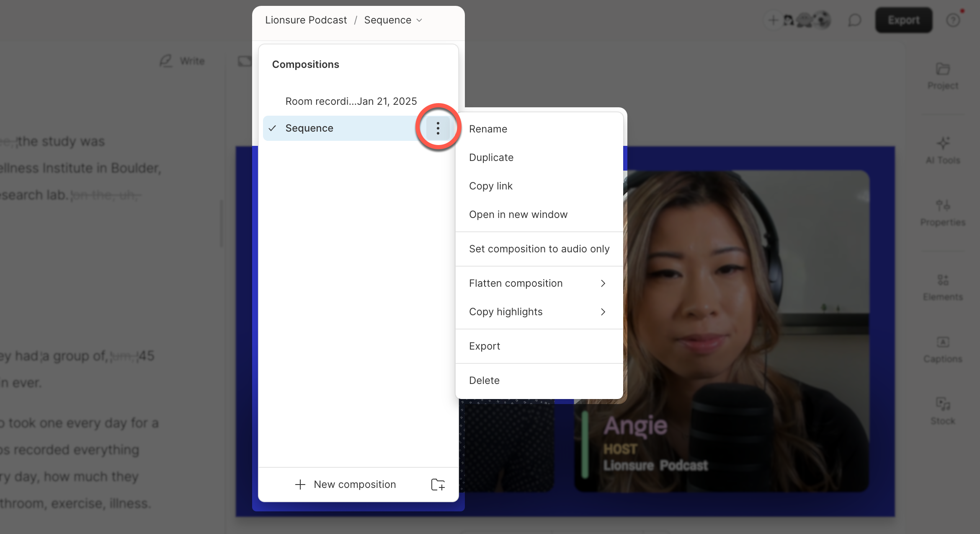The image size is (980, 534).
Task: Click the Help question mark icon
Action: tap(953, 20)
